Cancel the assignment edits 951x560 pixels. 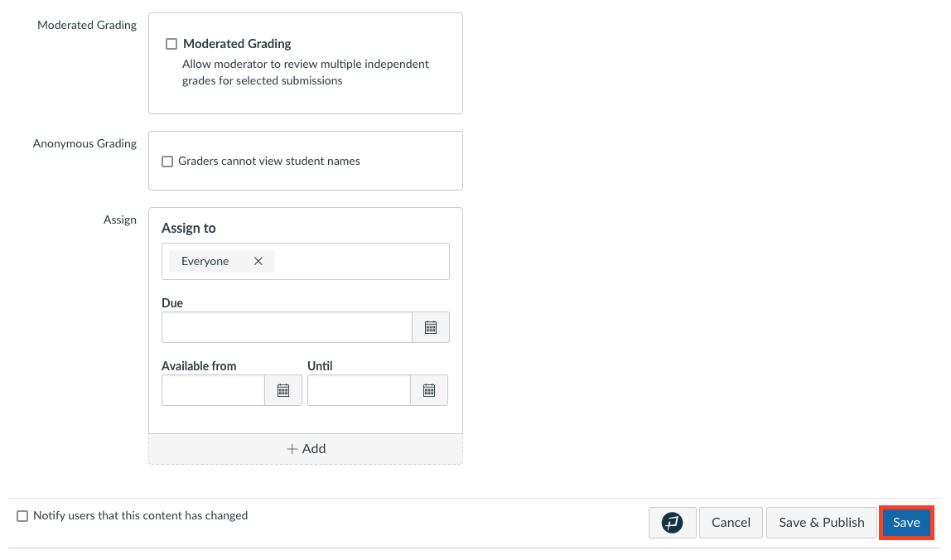731,523
